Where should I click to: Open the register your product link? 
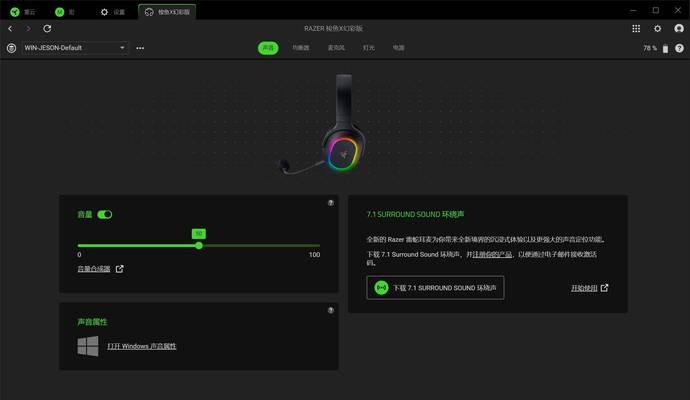[x=492, y=254]
